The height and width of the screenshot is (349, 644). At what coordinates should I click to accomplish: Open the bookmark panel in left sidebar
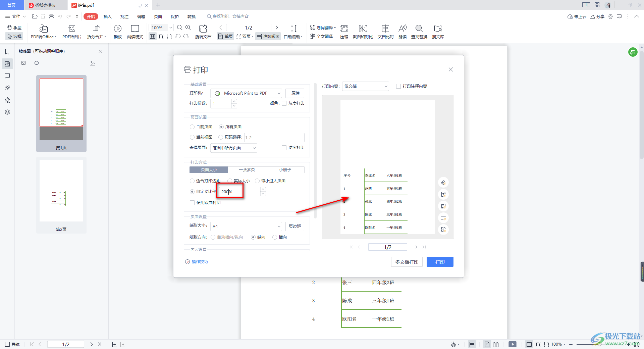(x=7, y=52)
